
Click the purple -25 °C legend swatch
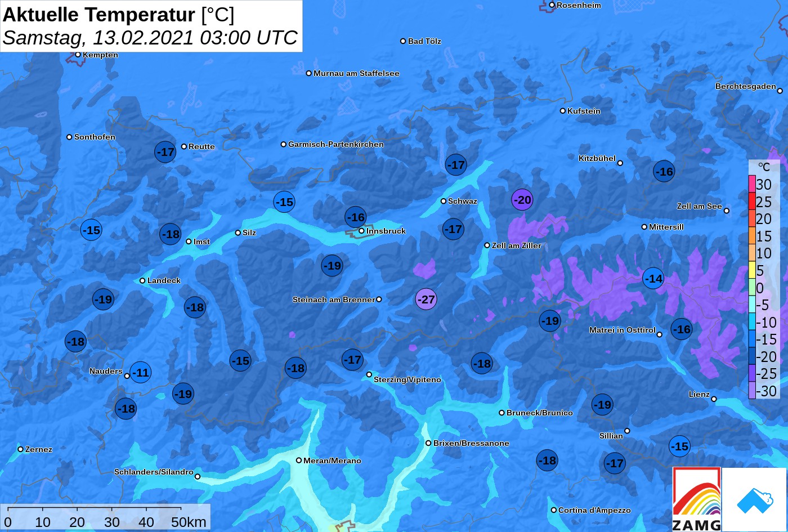[x=752, y=373]
